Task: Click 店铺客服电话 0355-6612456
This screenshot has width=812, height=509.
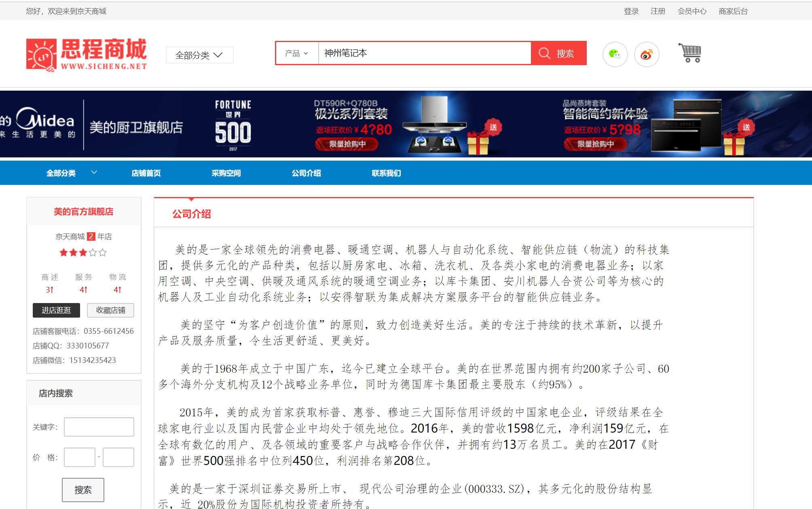Action: click(x=83, y=331)
